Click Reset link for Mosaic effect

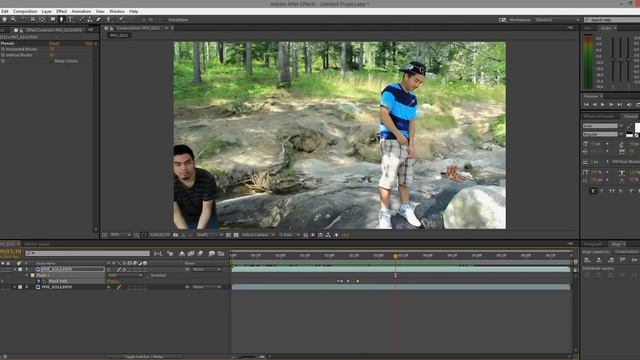coord(54,43)
